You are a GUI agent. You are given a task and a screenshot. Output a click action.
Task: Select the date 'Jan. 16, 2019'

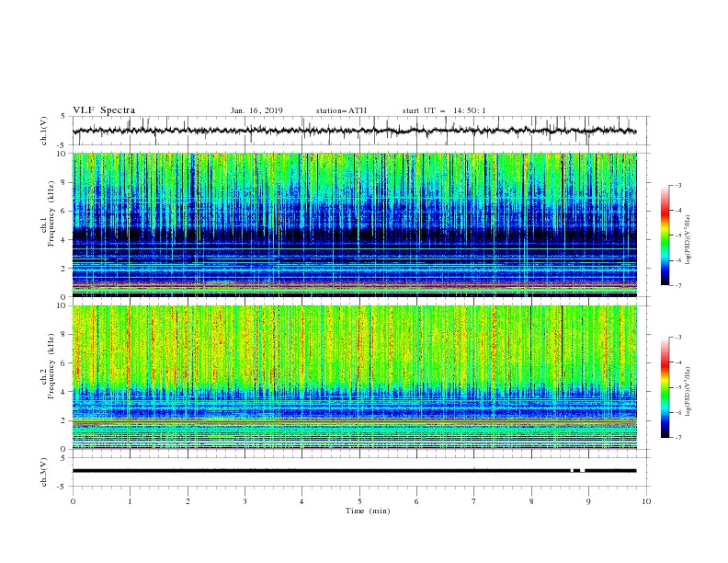click(256, 110)
